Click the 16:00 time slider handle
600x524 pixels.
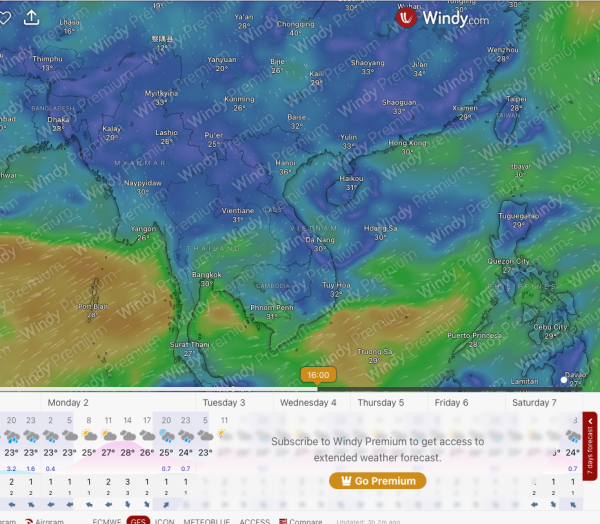(x=318, y=375)
